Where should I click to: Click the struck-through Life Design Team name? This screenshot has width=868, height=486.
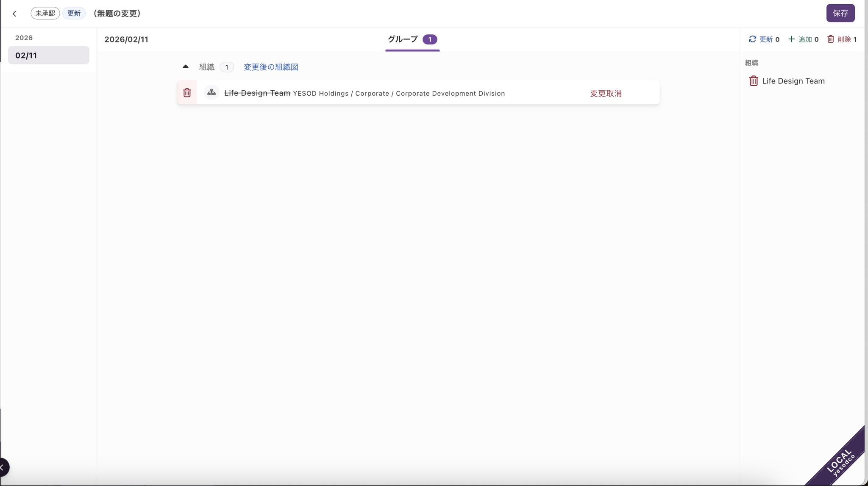click(257, 93)
